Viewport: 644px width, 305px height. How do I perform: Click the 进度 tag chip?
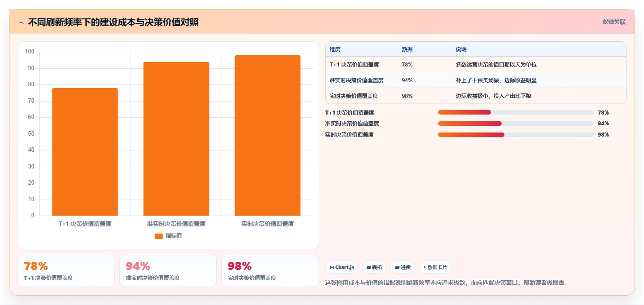click(x=403, y=267)
